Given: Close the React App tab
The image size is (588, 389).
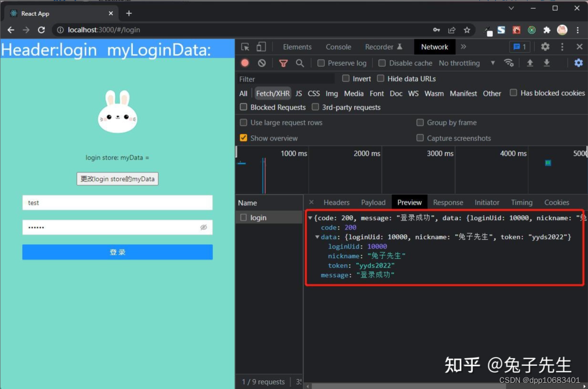Looking at the screenshot, I should click(110, 13).
